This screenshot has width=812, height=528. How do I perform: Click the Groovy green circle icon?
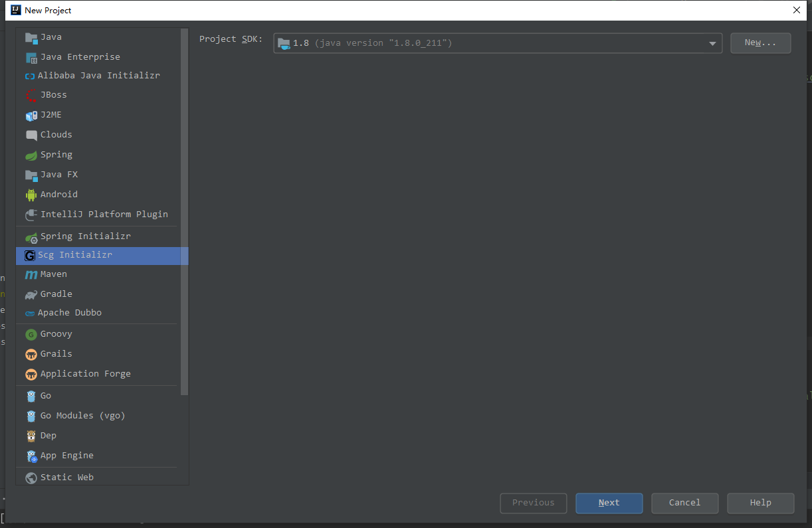click(31, 334)
